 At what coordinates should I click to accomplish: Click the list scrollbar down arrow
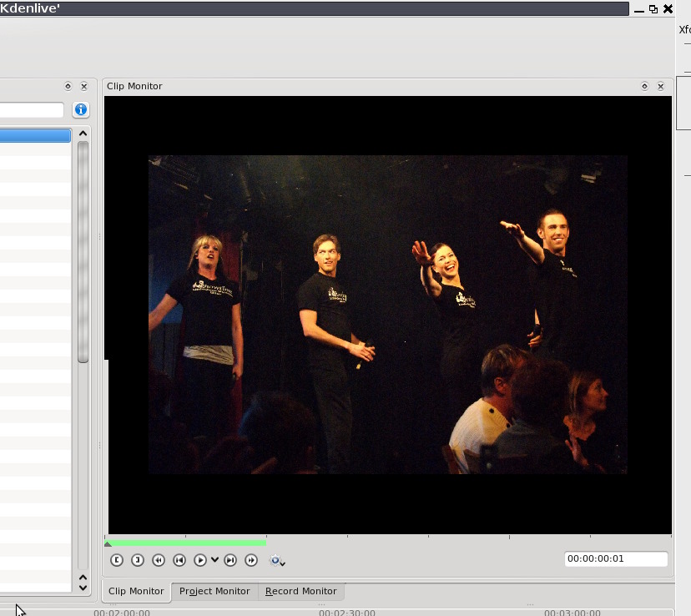tap(83, 588)
